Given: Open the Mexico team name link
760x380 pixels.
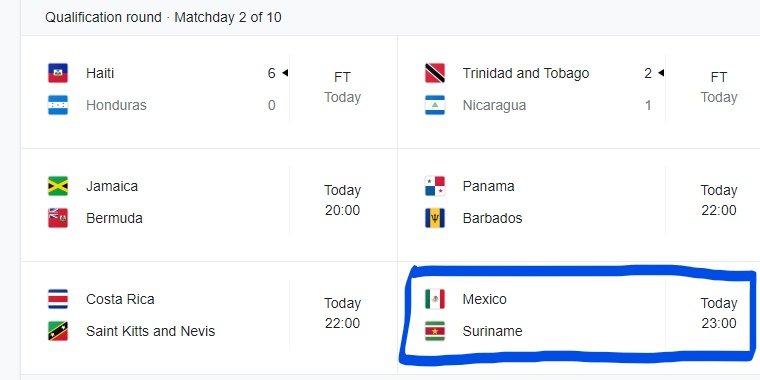Looking at the screenshot, I should click(485, 299).
